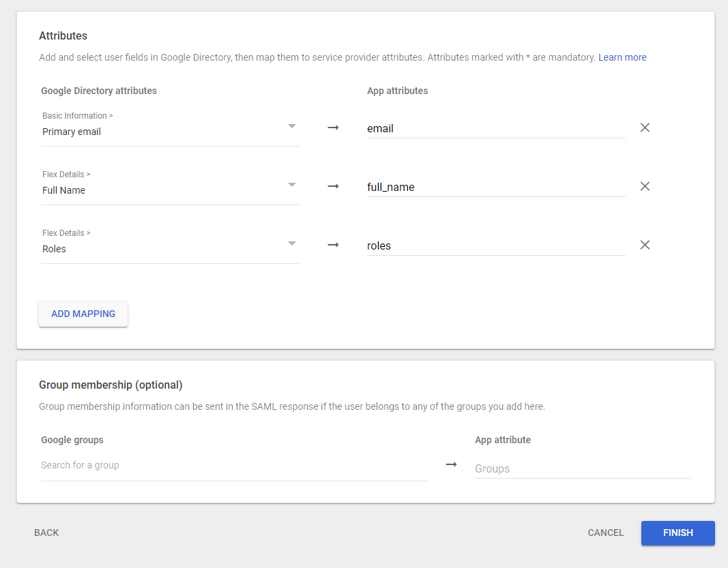
Task: Remove the email attribute mapping
Action: click(645, 128)
